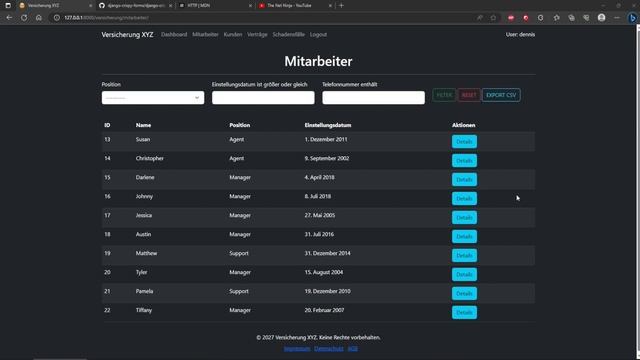Open the Schadensfälle nav item

pyautogui.click(x=289, y=35)
